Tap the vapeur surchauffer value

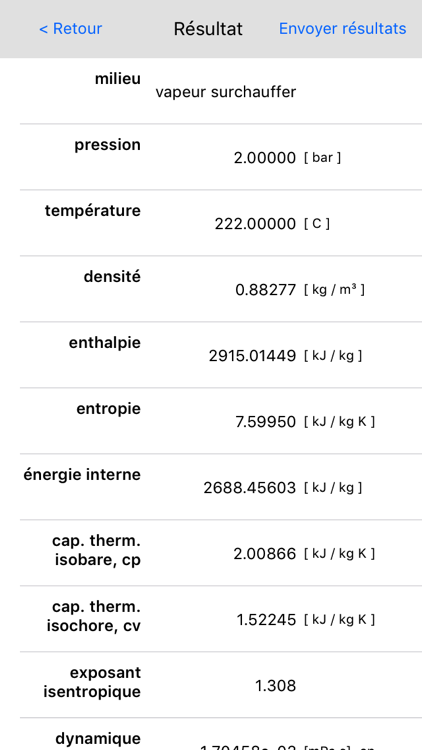(226, 92)
